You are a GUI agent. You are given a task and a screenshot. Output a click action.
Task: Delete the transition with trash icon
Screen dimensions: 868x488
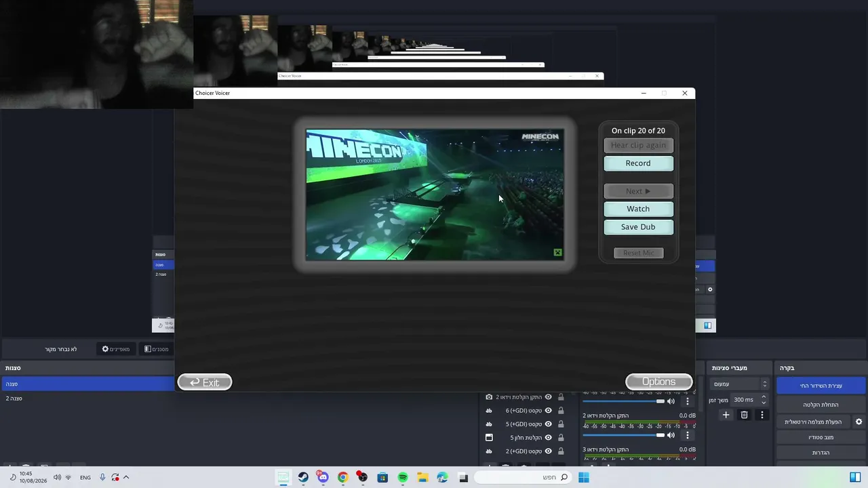pos(744,415)
